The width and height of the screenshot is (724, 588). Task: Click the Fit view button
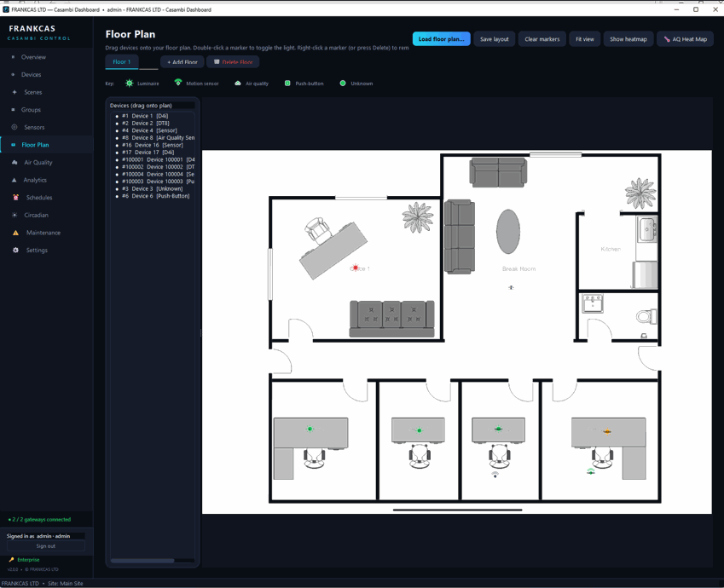click(x=584, y=39)
